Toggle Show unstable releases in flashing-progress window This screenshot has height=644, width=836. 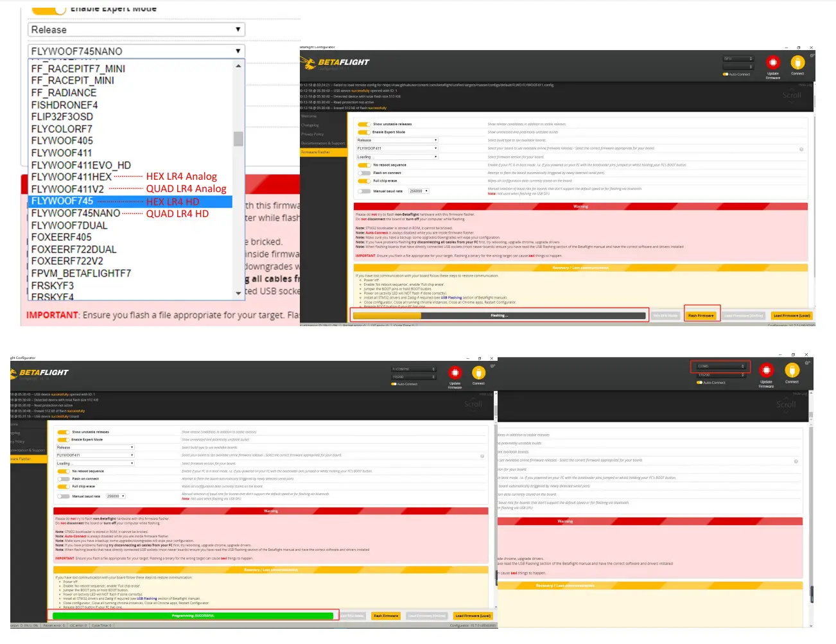(x=363, y=125)
